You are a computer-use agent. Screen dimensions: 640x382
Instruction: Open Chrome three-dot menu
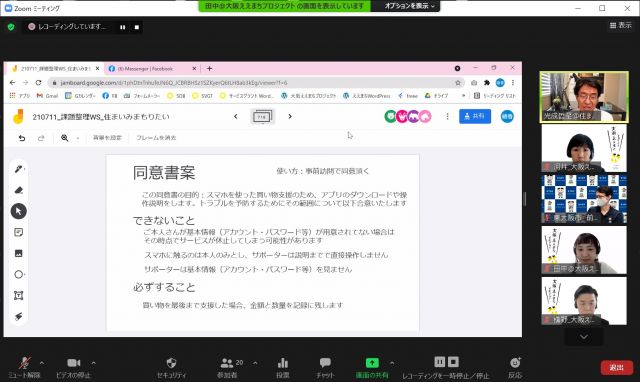click(513, 83)
